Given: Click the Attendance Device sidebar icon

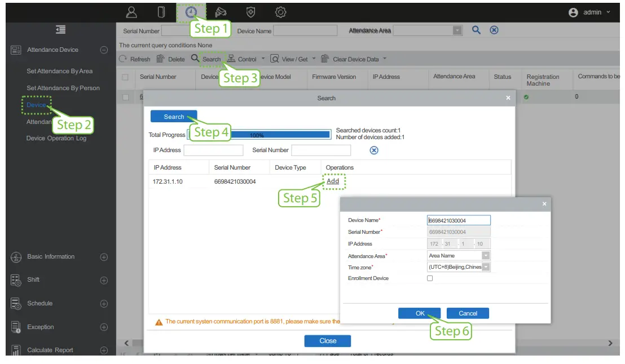Looking at the screenshot, I should coord(16,50).
